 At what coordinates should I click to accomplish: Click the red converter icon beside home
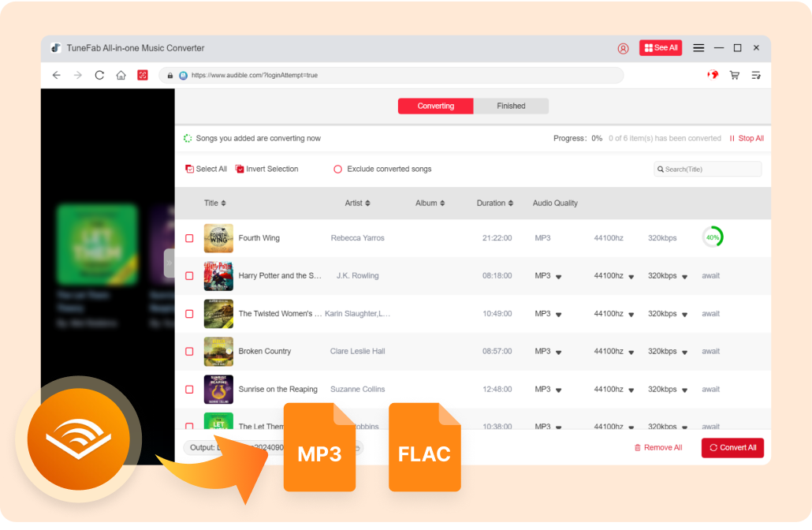(143, 75)
